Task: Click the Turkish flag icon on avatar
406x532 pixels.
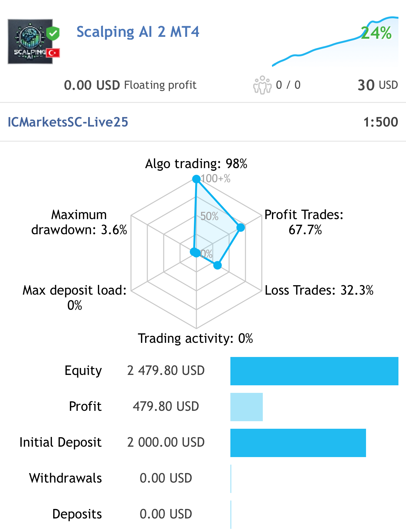Action: [53, 53]
